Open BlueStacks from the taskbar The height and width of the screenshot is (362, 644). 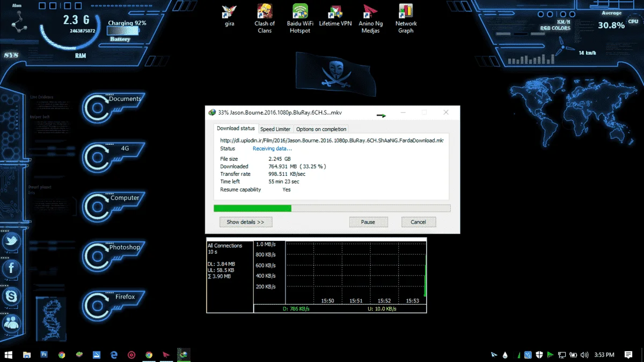click(79, 354)
